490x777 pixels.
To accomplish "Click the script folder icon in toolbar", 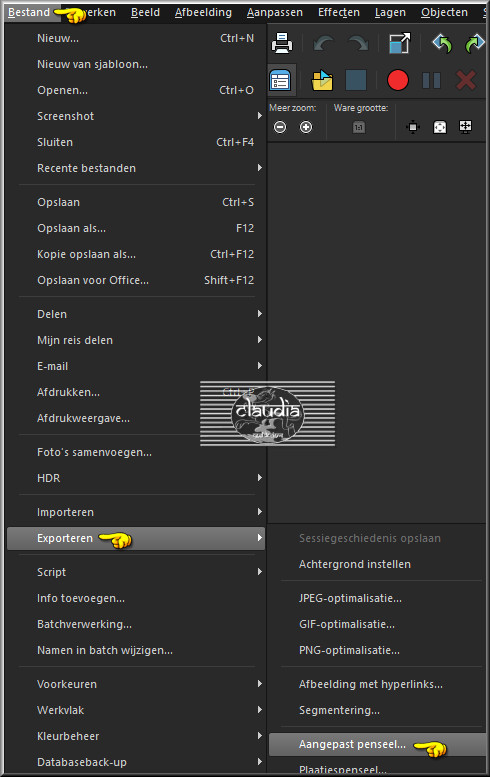I will (322, 80).
